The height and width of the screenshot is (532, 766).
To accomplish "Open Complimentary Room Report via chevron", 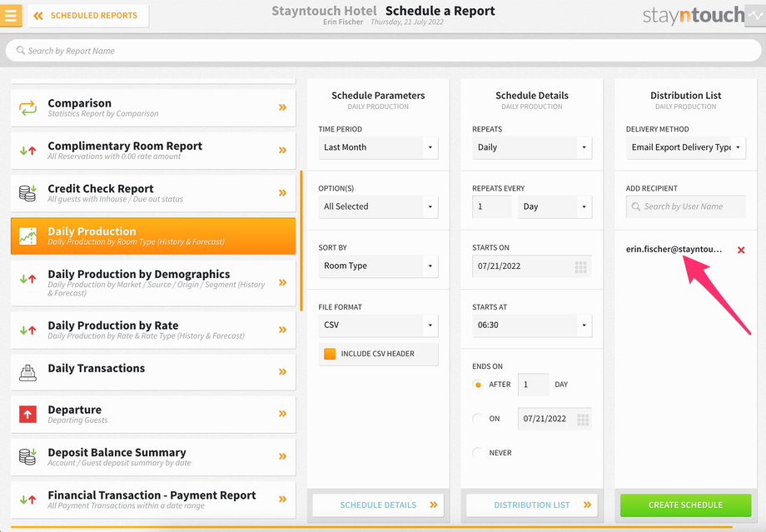I will click(x=282, y=150).
